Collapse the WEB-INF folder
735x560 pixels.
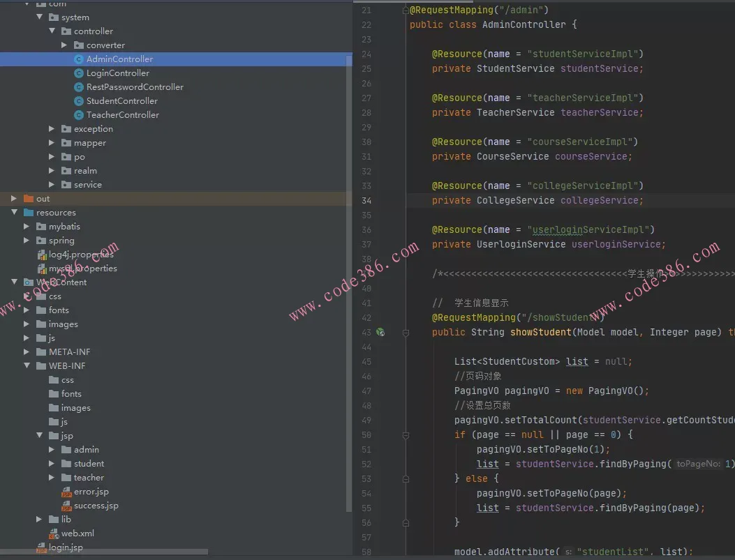27,366
